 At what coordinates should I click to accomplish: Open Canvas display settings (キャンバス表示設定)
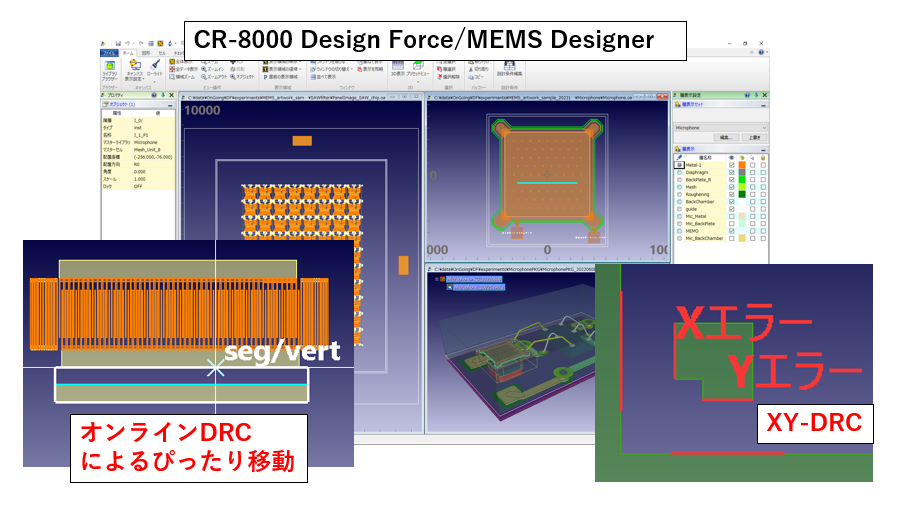(x=135, y=71)
